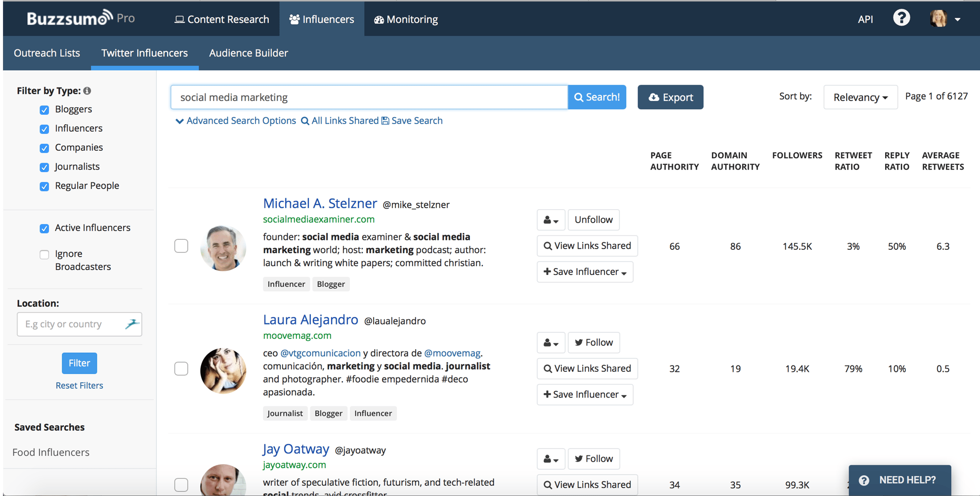Follow Laura Alejandro on Twitter
The image size is (980, 496).
pos(594,343)
